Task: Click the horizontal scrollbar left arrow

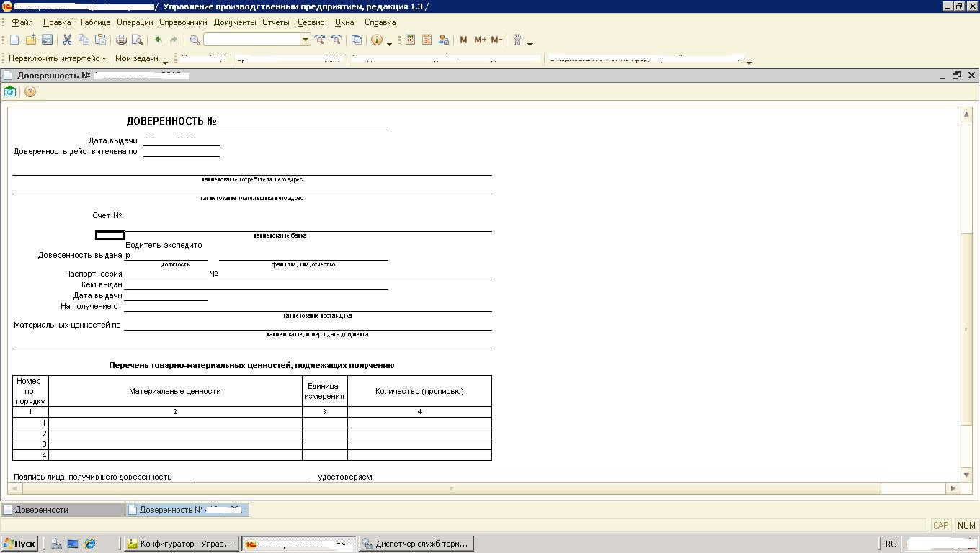Action: 14,488
